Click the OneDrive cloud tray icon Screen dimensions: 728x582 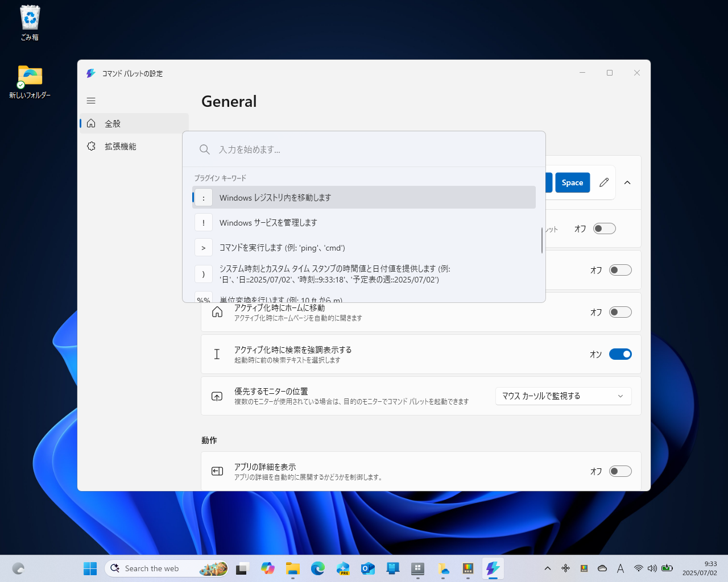pos(602,568)
